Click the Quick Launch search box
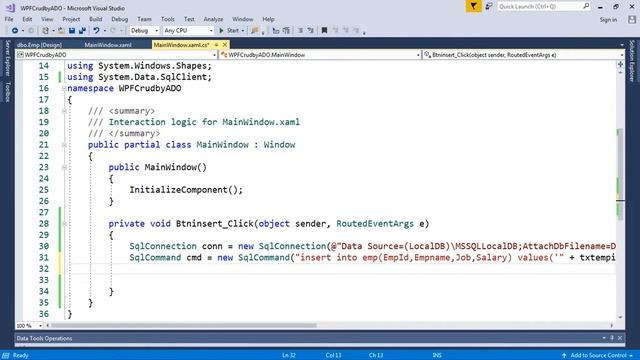The height and width of the screenshot is (360, 640). coord(543,7)
